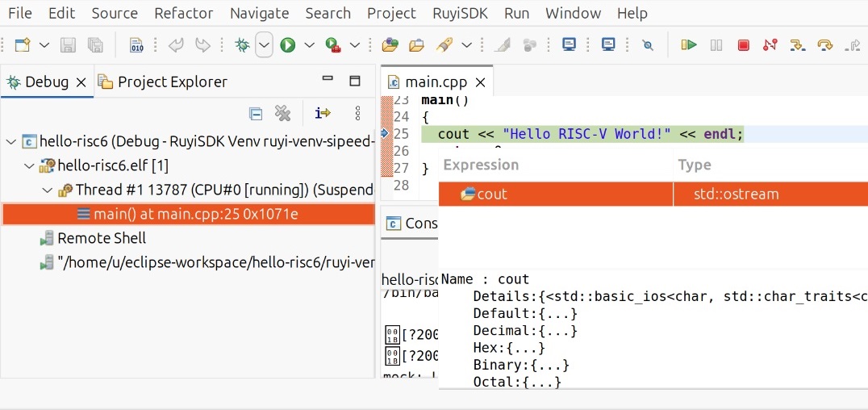
Task: Click the Disconnect icon
Action: (770, 45)
